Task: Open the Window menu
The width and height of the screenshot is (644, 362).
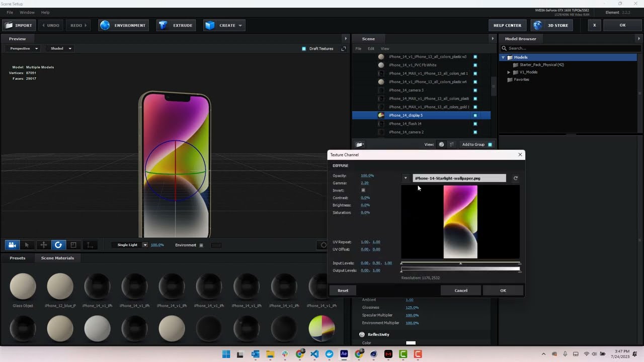Action: (x=27, y=12)
